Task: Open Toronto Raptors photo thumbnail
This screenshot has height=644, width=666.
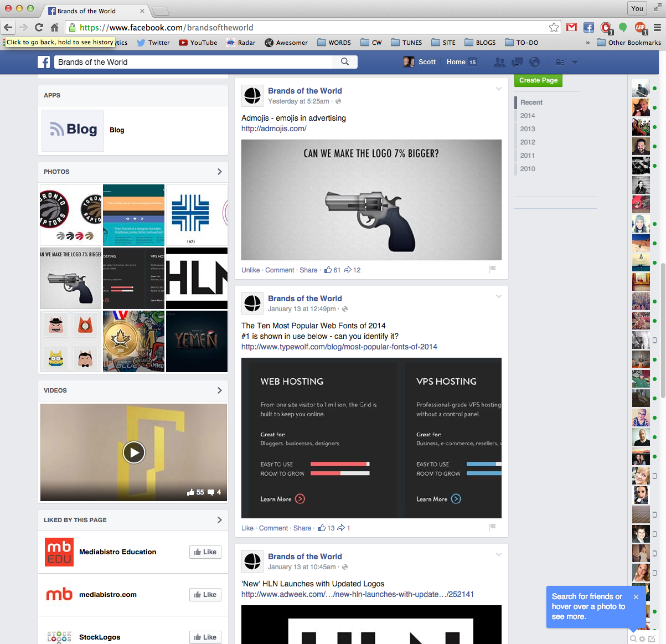Action: point(71,215)
